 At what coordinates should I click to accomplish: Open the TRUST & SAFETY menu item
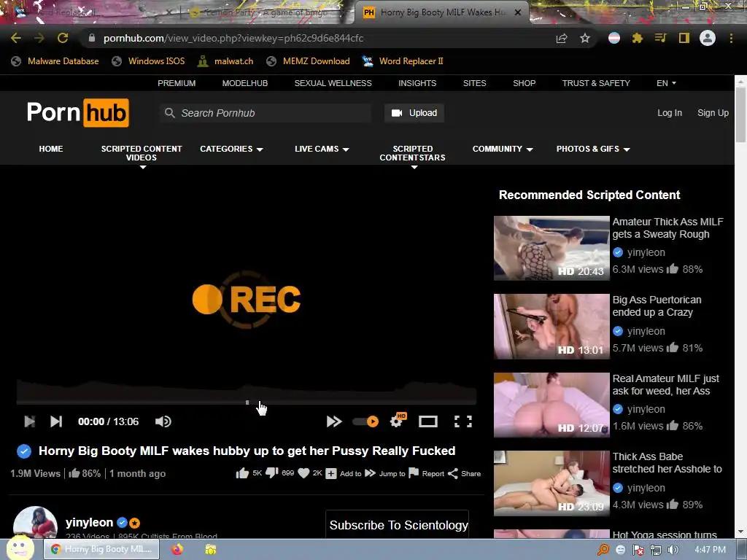[596, 83]
